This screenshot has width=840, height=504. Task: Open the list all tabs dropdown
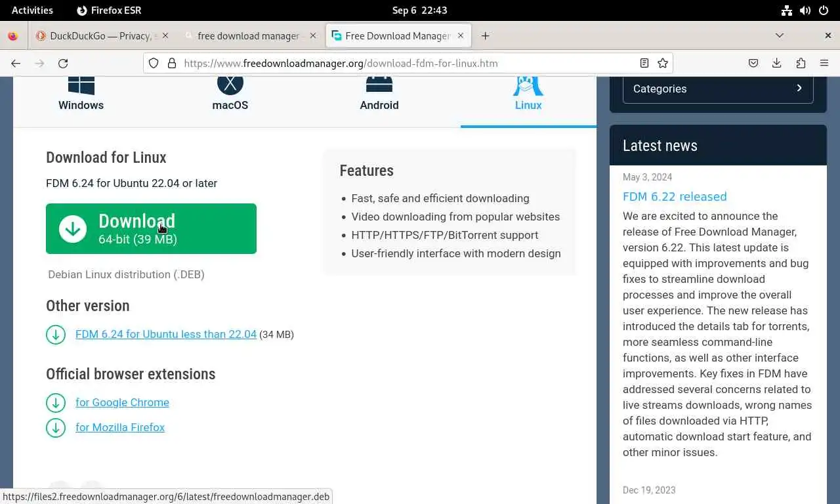(x=780, y=35)
